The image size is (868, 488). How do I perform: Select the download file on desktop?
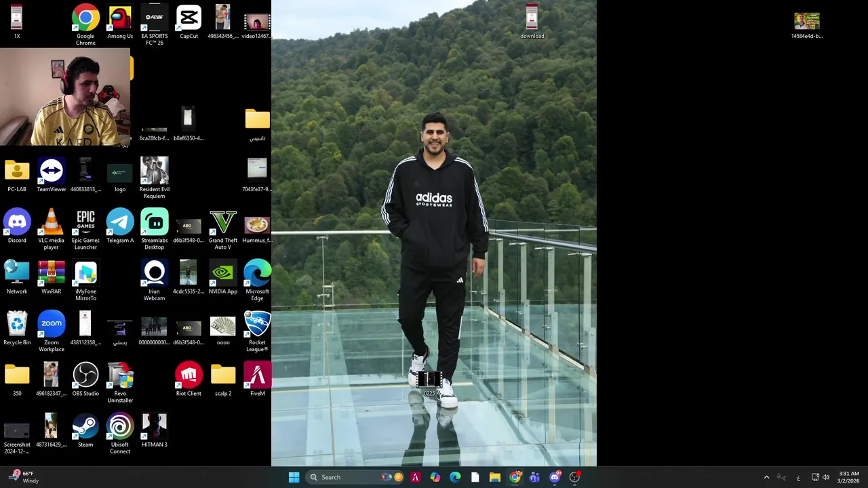click(532, 22)
